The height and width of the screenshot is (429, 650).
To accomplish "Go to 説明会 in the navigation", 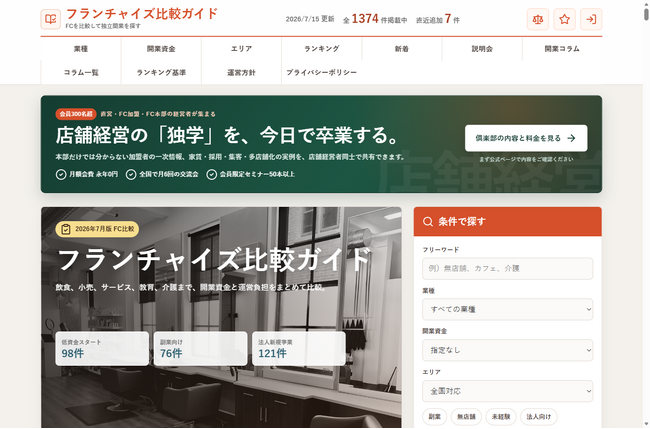I will tap(482, 49).
